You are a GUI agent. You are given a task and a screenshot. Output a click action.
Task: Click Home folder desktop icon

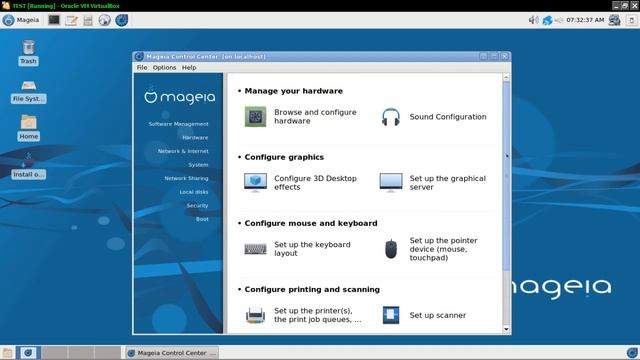tap(28, 122)
